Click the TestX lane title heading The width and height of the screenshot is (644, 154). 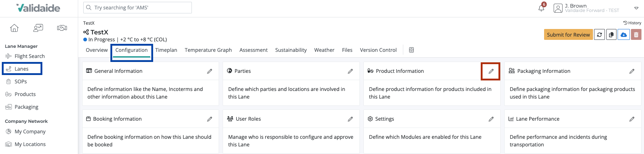[99, 32]
